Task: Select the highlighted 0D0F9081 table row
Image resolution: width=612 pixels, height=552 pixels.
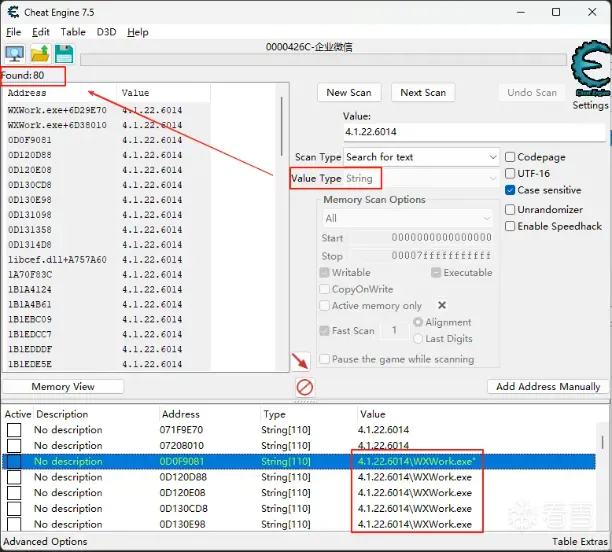Action: click(299, 461)
